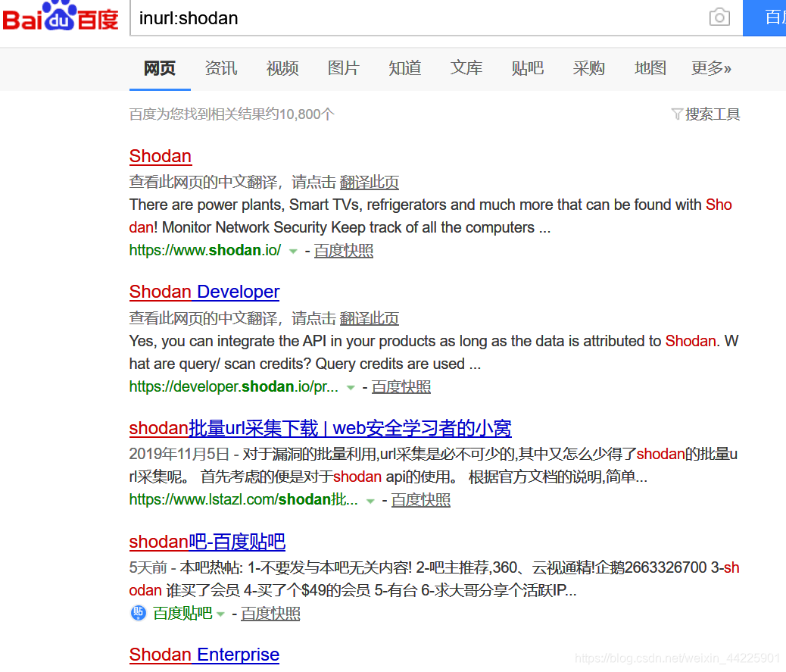Image resolution: width=786 pixels, height=672 pixels.
Task: Expand dropdown arrow beside lstazl.com URL
Action: coord(370,501)
